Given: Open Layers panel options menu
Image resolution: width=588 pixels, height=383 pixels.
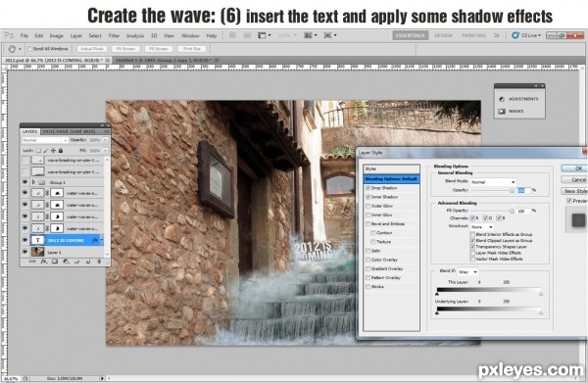Looking at the screenshot, I should coord(106,131).
